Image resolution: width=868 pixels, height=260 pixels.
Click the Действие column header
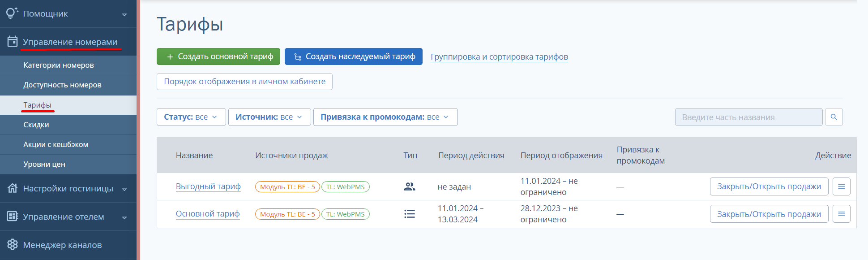pos(833,156)
